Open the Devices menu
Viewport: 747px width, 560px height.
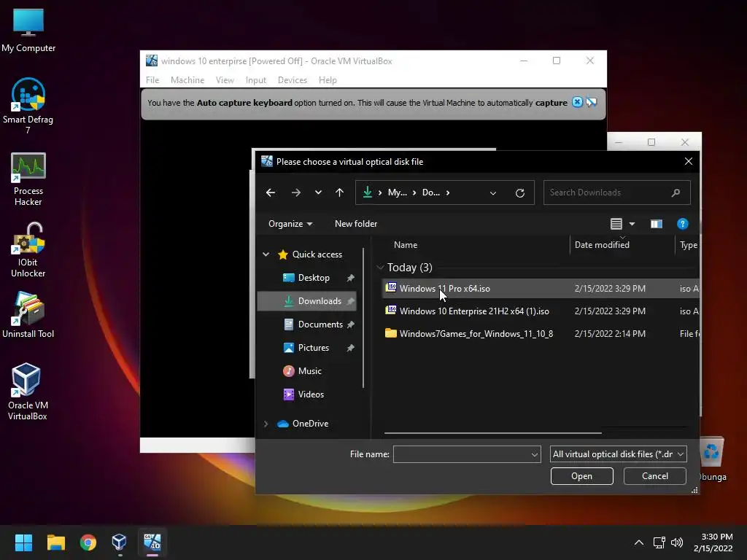tap(293, 80)
